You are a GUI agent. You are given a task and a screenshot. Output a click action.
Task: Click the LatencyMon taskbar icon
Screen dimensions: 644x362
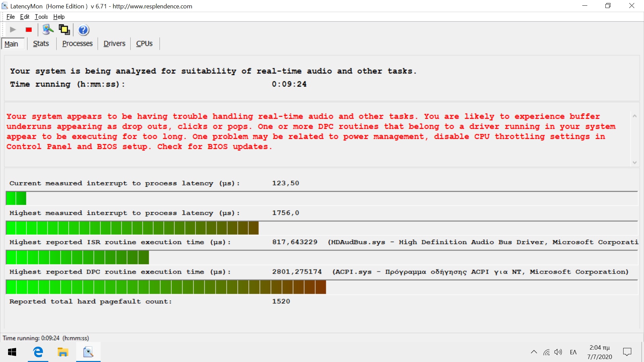click(x=88, y=352)
